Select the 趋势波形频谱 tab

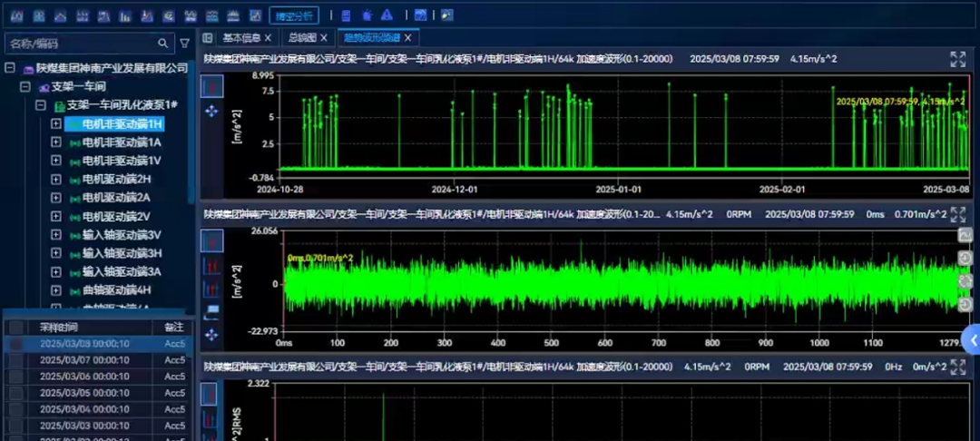tap(372, 38)
